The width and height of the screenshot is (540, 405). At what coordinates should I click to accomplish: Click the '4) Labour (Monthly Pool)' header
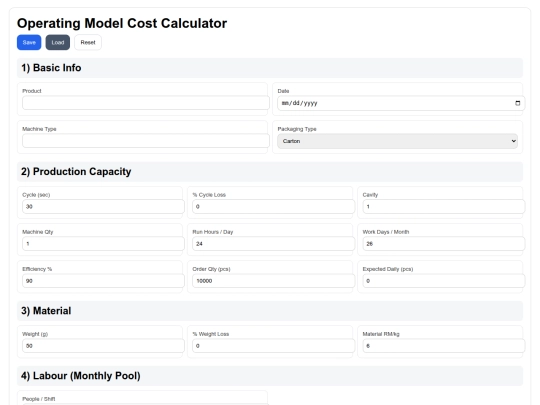(270, 376)
